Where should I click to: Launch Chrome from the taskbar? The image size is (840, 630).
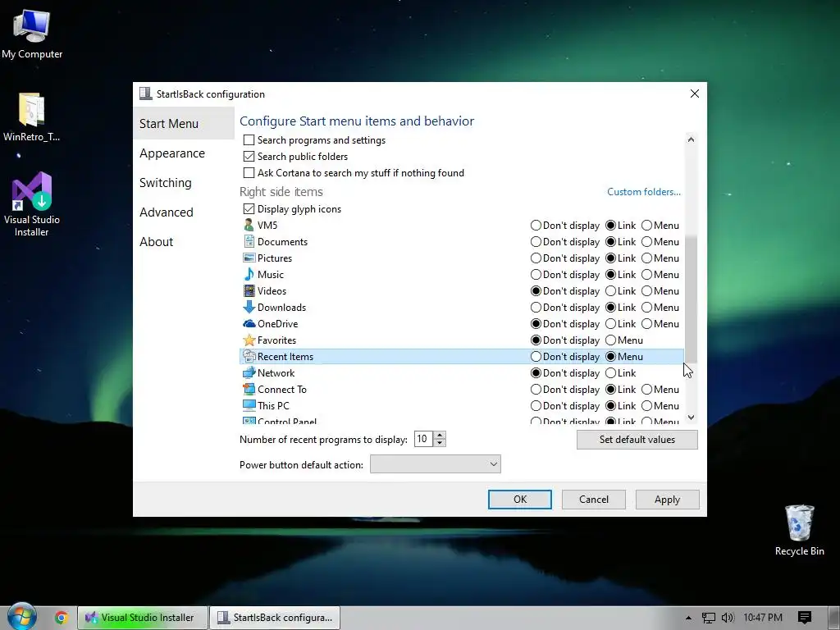point(61,618)
